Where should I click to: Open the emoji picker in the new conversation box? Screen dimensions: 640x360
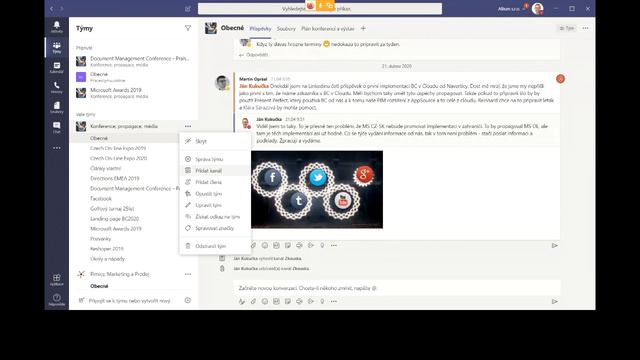click(265, 301)
